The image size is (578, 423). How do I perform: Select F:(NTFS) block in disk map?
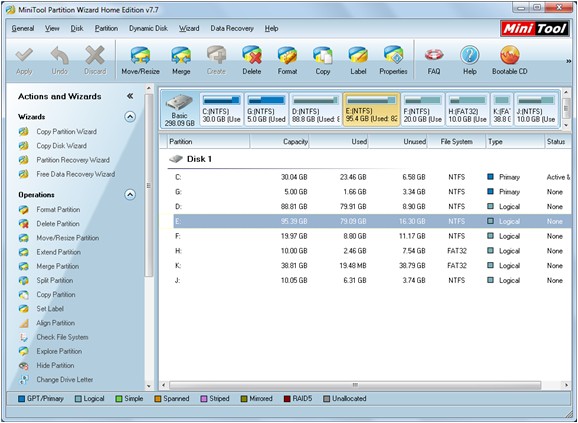click(x=422, y=109)
